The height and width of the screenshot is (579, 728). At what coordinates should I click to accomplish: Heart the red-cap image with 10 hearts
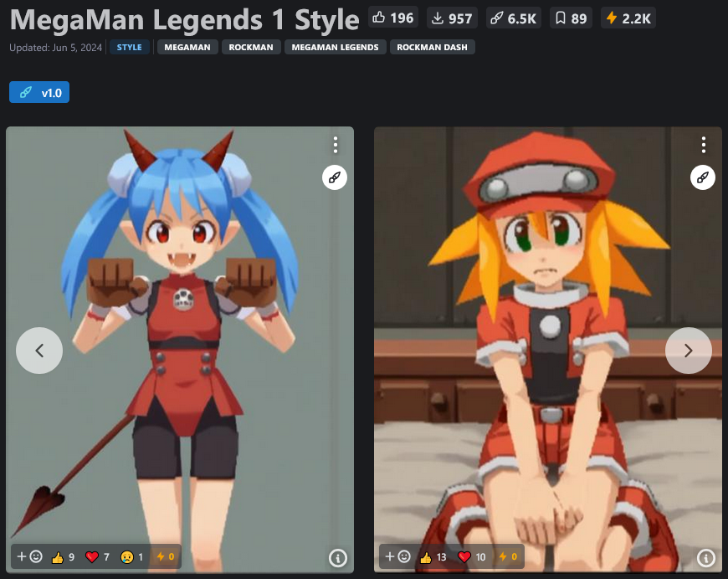pyautogui.click(x=472, y=556)
